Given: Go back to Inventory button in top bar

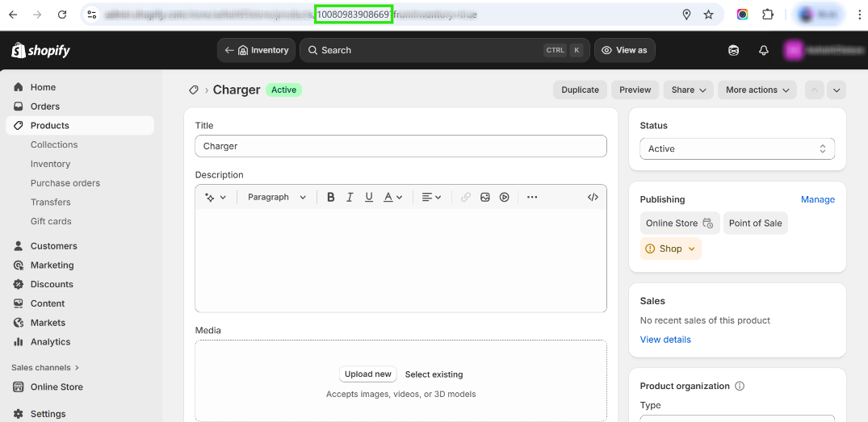Looking at the screenshot, I should tap(256, 50).
